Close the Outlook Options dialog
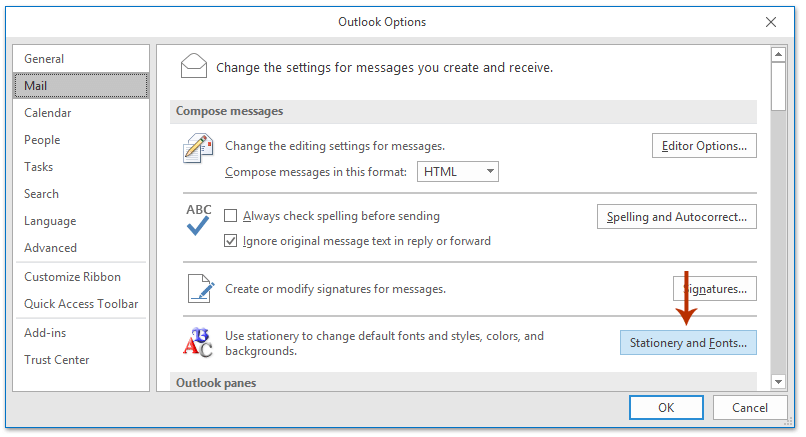This screenshot has width=806, height=437. tap(771, 22)
